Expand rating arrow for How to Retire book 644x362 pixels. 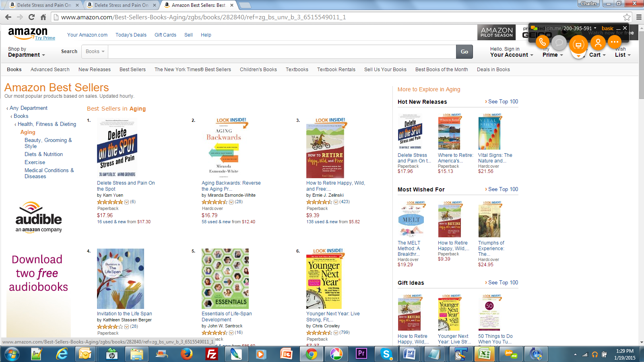[336, 202]
